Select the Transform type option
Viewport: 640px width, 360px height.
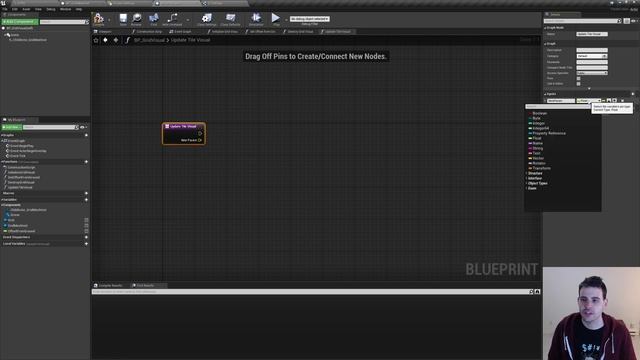coord(540,168)
